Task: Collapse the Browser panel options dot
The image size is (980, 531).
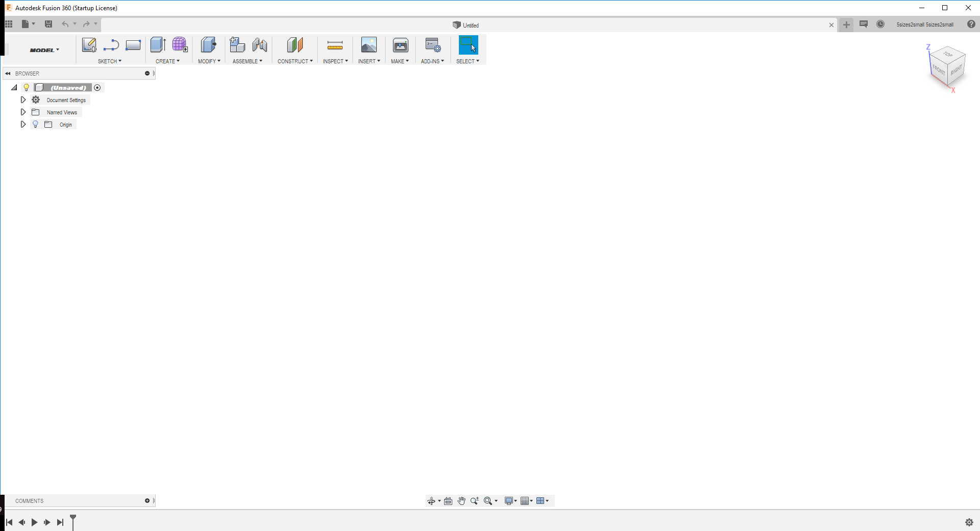Action: pyautogui.click(x=147, y=73)
